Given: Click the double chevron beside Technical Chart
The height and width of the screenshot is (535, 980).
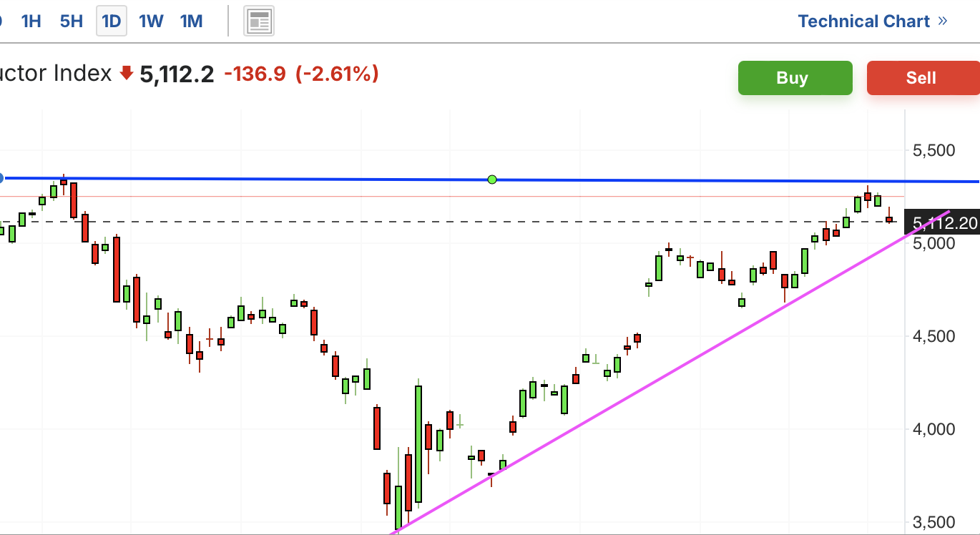Looking at the screenshot, I should pyautogui.click(x=943, y=21).
